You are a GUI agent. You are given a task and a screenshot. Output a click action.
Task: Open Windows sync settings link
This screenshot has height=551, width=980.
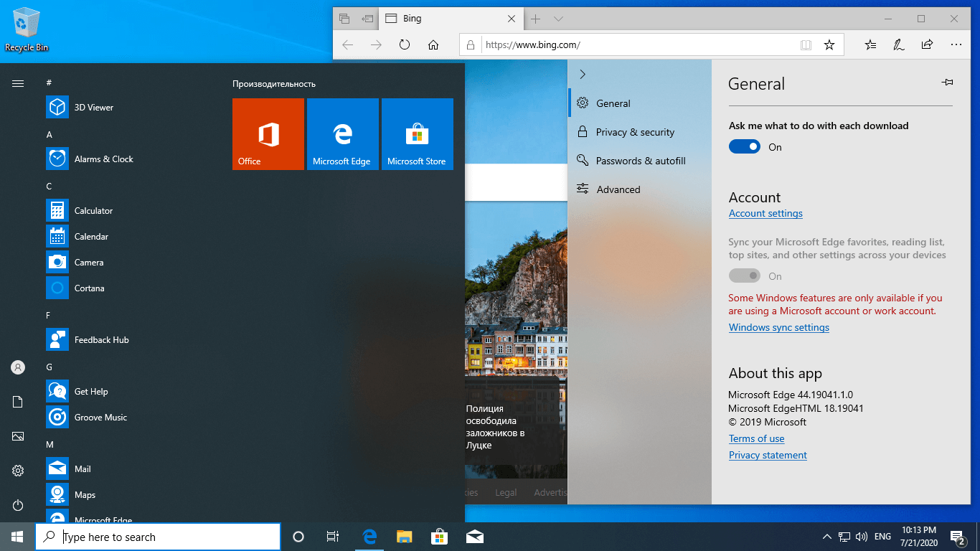coord(779,328)
